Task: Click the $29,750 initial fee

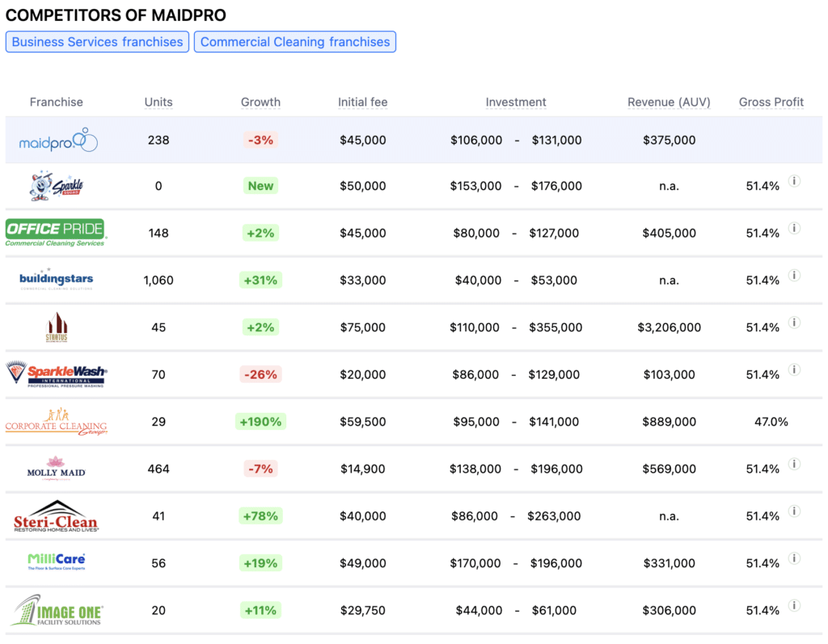Action: [x=363, y=610]
